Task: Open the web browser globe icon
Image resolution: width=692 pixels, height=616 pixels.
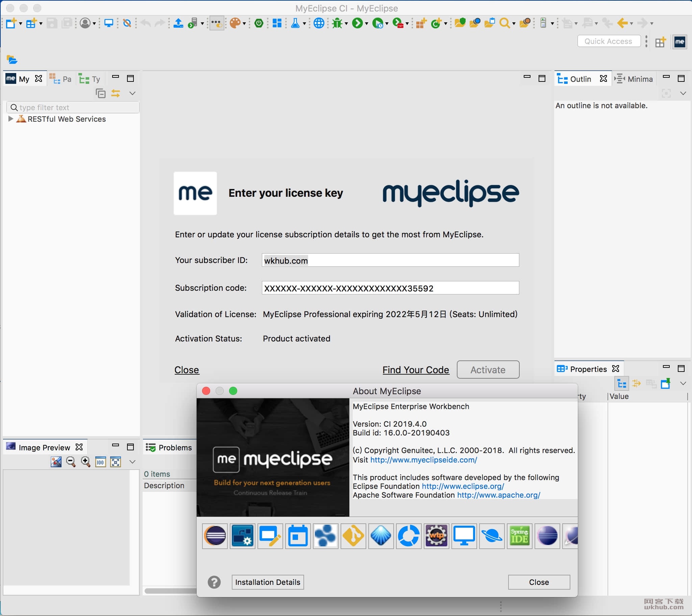Action: (x=319, y=23)
